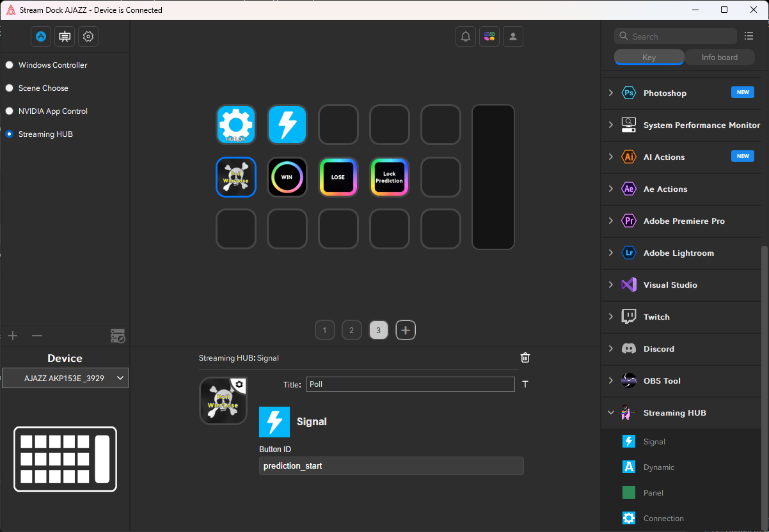Click the skull key preview image in the property panel
769x532 pixels.
click(x=223, y=401)
